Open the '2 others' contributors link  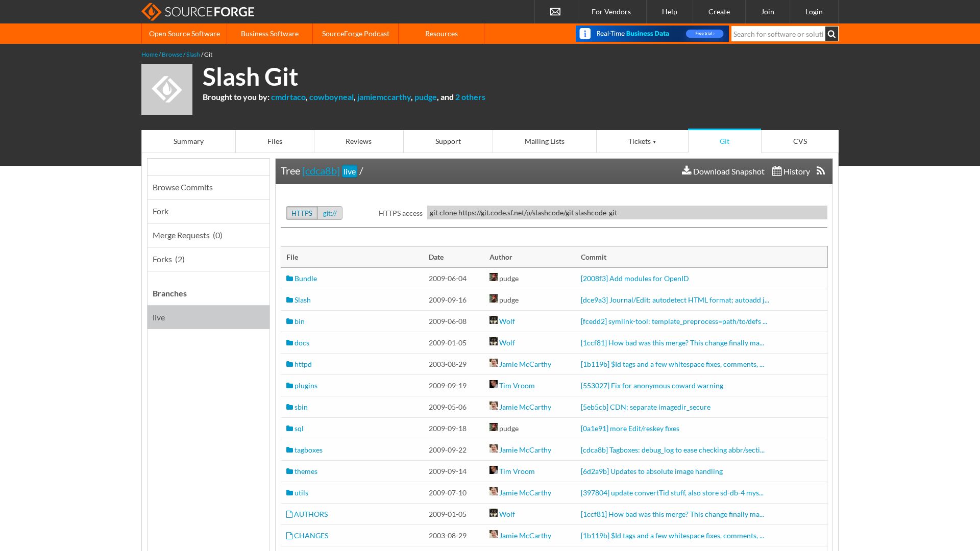tap(470, 97)
